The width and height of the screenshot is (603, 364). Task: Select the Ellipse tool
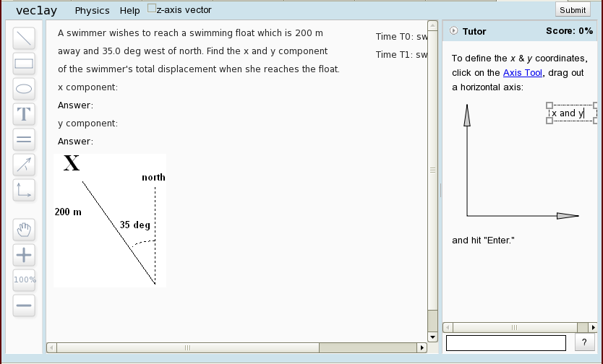[x=24, y=89]
